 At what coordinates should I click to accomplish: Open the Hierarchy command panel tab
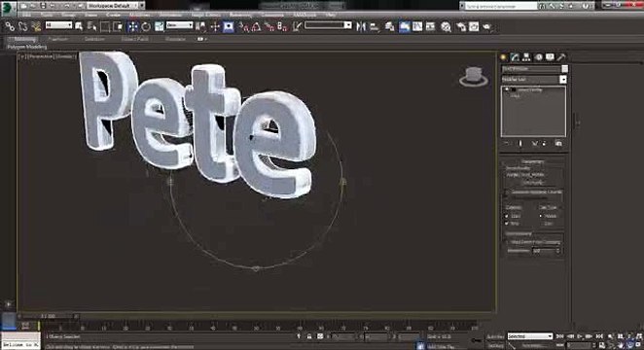click(526, 57)
